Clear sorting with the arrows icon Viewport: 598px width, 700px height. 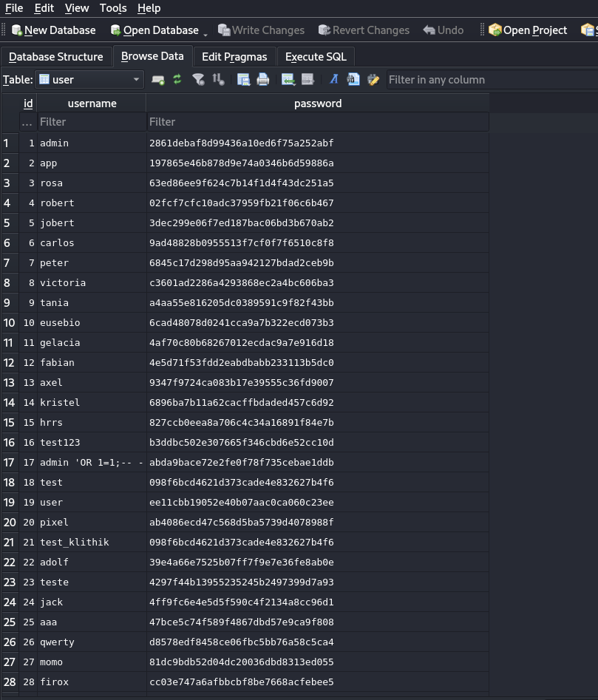click(x=218, y=80)
